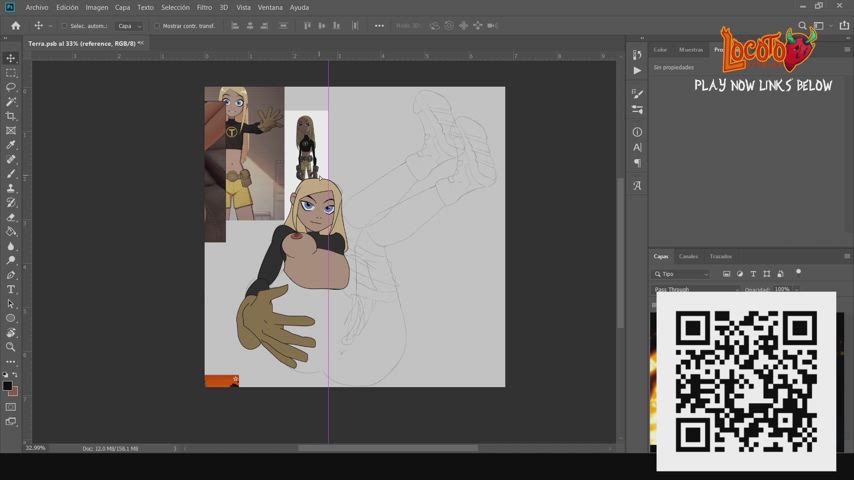Image resolution: width=854 pixels, height=480 pixels.
Task: Open the Tipo layer filter dropdown
Action: coord(681,274)
